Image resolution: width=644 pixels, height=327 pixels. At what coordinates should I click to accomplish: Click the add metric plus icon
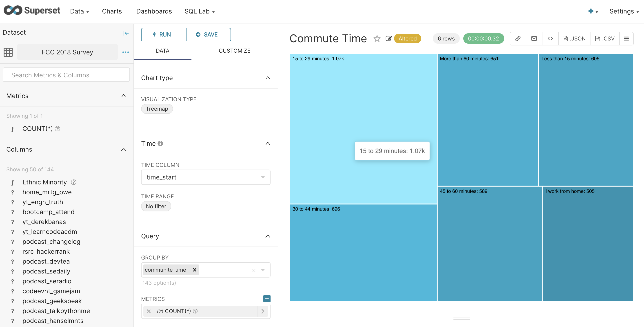point(267,298)
